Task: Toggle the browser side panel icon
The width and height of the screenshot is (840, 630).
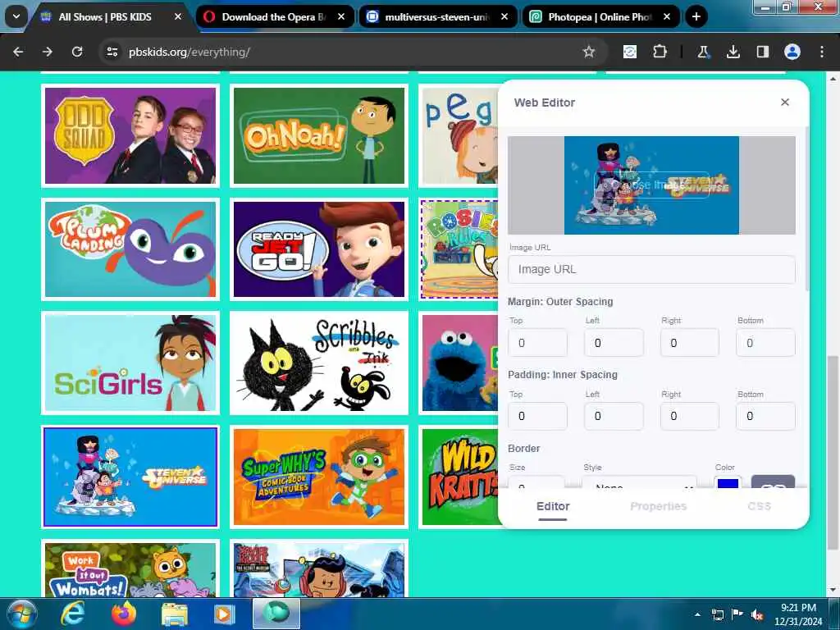Action: (x=762, y=52)
